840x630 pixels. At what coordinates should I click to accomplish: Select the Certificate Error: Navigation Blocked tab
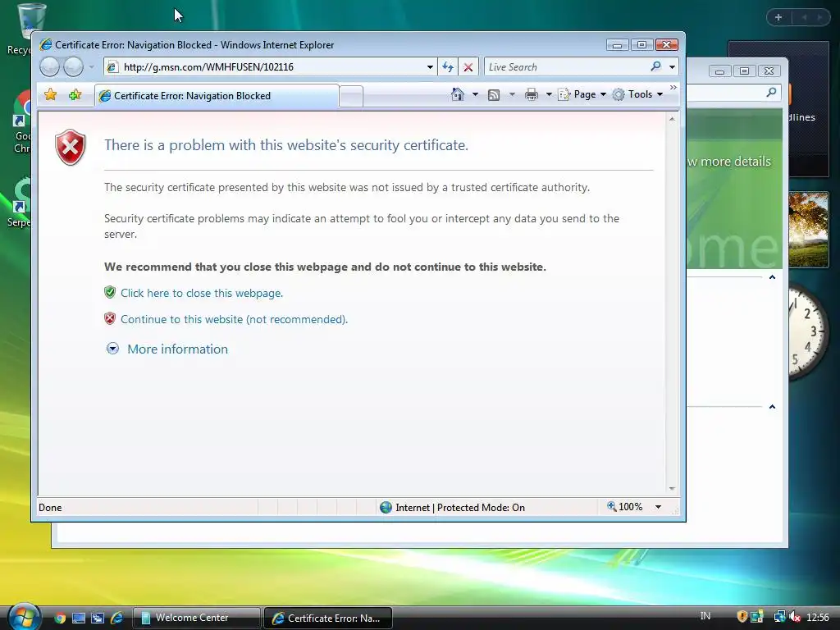pos(217,96)
